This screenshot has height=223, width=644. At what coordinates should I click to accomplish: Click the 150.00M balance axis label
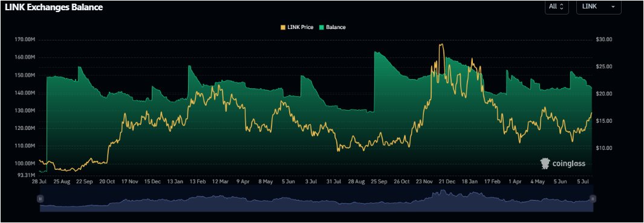tap(25, 76)
